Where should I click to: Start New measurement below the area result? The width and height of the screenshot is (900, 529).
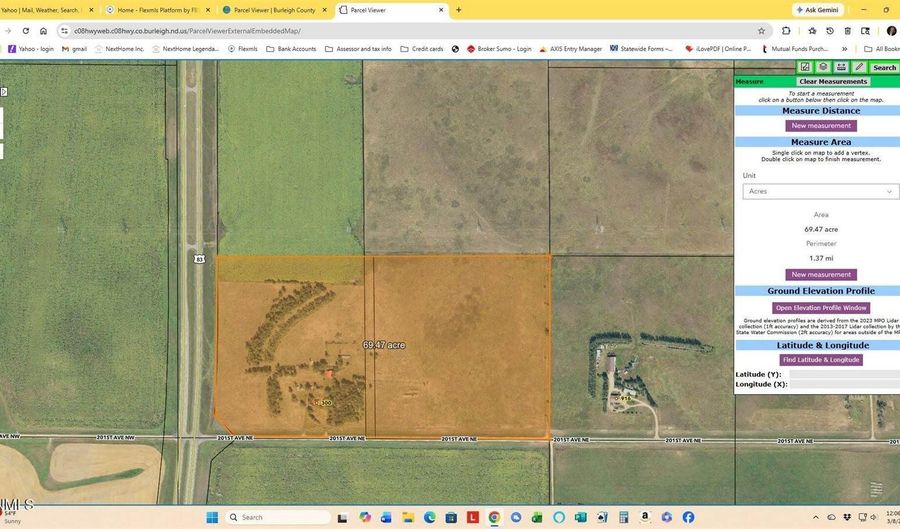pyautogui.click(x=821, y=275)
